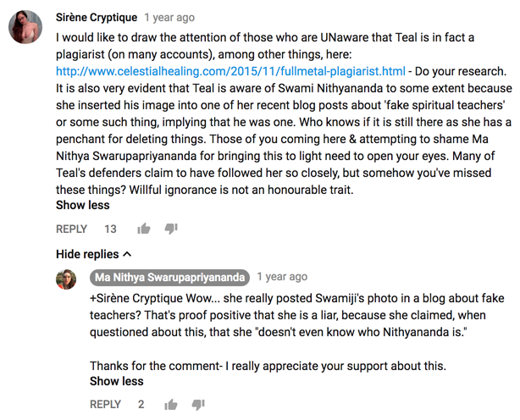Like Sirène Cryptique's comment
This screenshot has height=420, width=520.
144,229
